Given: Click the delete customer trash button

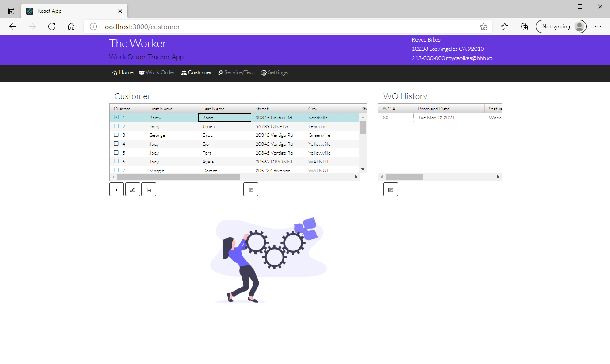Looking at the screenshot, I should [149, 190].
